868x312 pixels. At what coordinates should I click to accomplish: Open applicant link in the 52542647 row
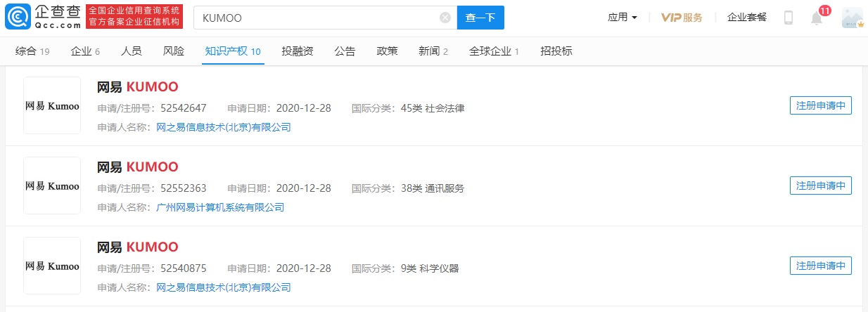[x=223, y=127]
